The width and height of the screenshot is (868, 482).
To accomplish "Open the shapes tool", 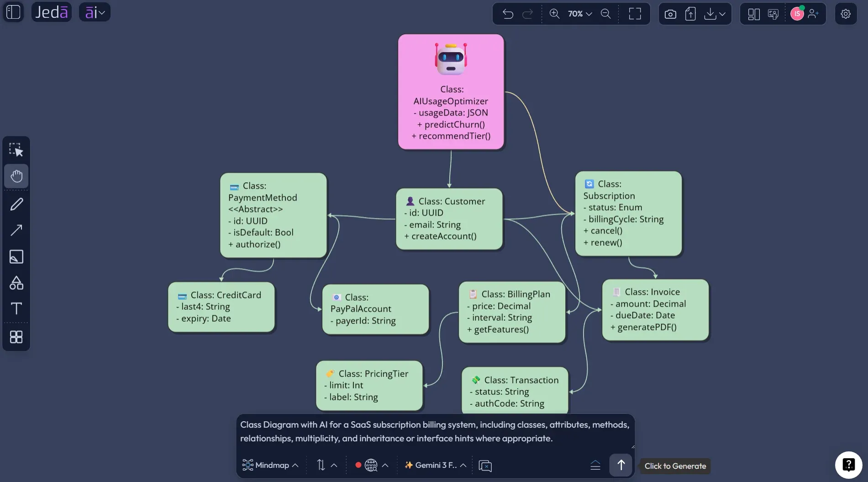I will (16, 283).
